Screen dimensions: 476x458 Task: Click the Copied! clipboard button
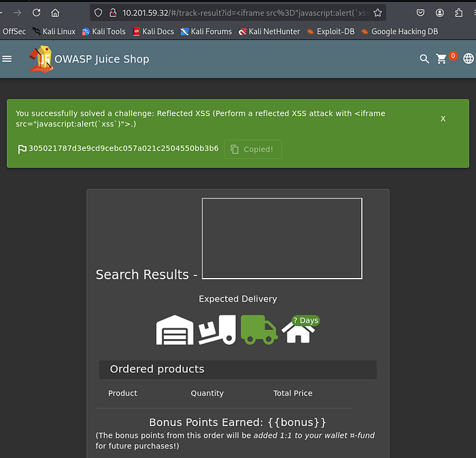coord(253,149)
